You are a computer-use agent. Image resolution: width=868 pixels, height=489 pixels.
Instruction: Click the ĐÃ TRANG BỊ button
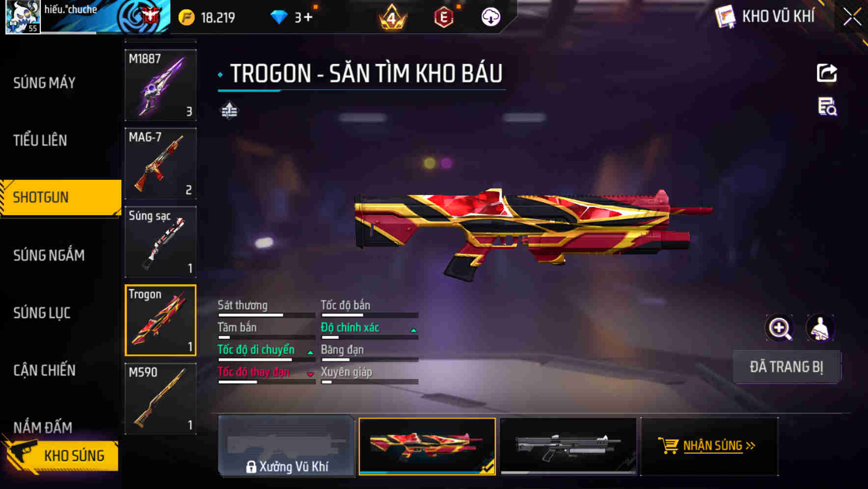point(787,367)
